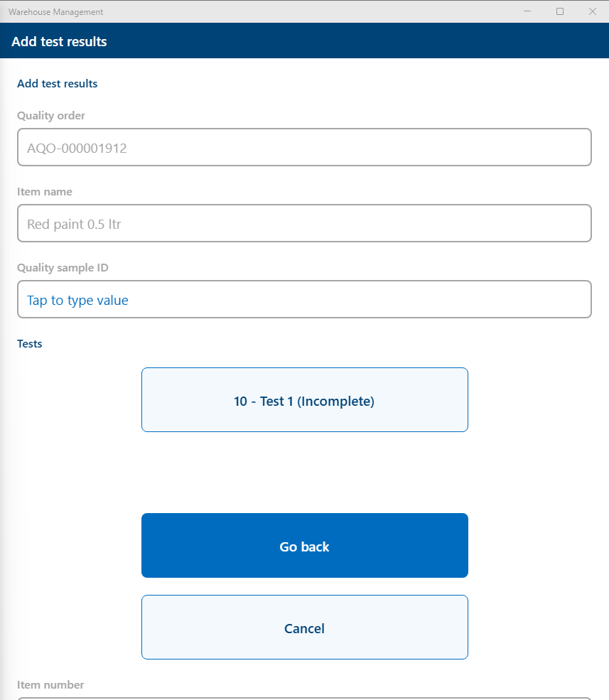This screenshot has height=700, width=609.
Task: Click the Item number label
Action: (50, 685)
